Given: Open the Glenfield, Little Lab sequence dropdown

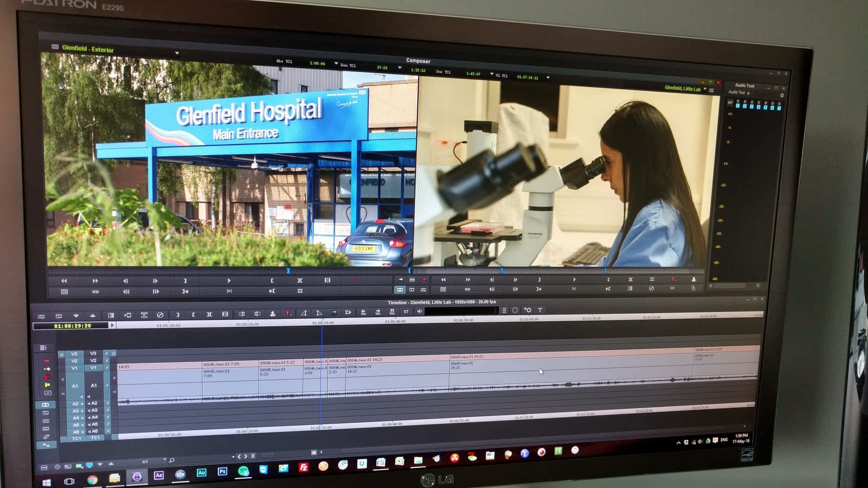Looking at the screenshot, I should coord(705,89).
